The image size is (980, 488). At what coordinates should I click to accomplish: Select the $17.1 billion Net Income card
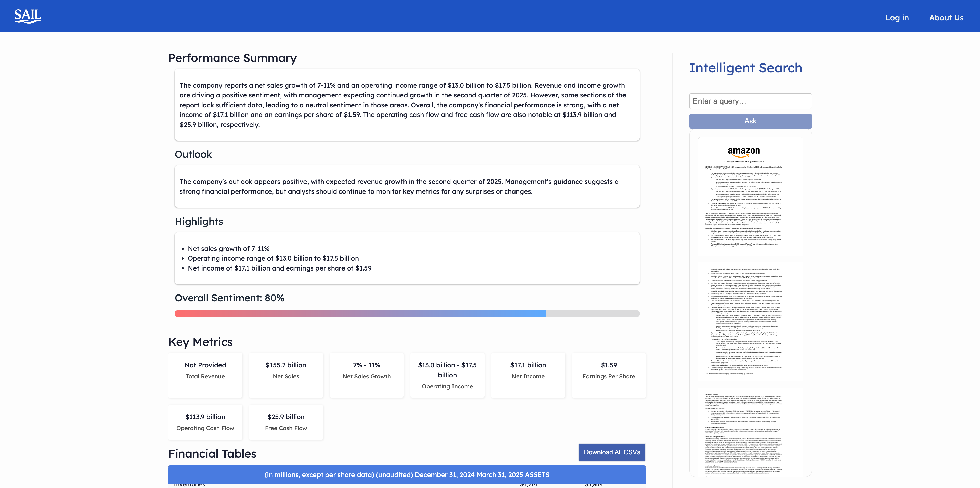(x=528, y=375)
